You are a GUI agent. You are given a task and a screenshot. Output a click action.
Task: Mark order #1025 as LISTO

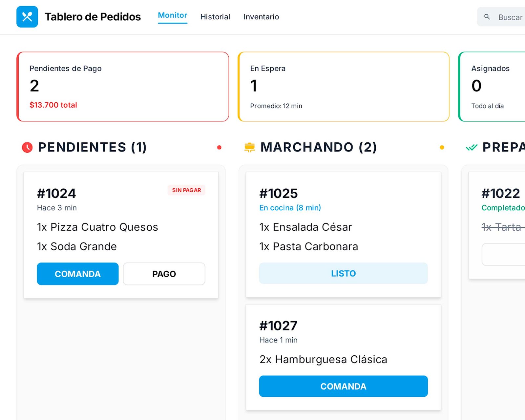point(343,273)
